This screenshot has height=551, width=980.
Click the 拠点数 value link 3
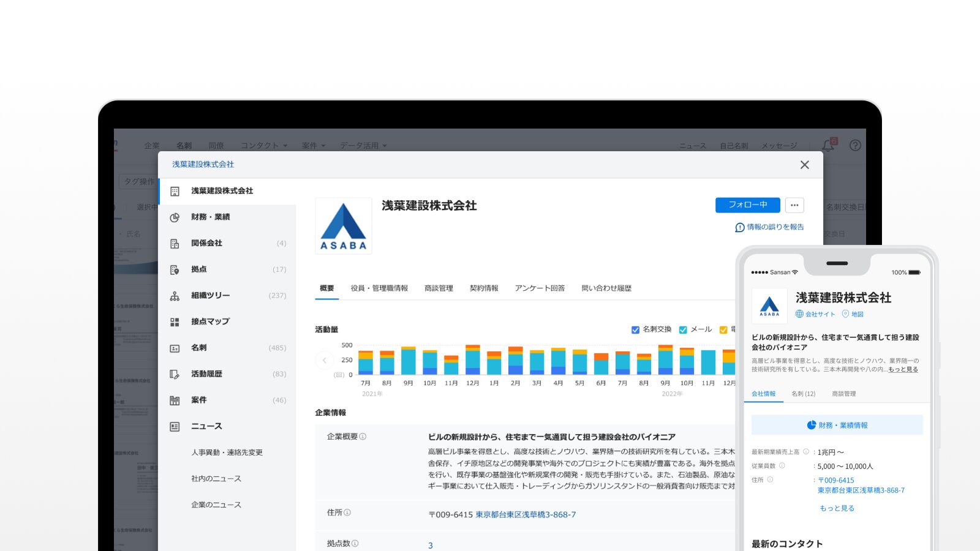click(x=431, y=545)
